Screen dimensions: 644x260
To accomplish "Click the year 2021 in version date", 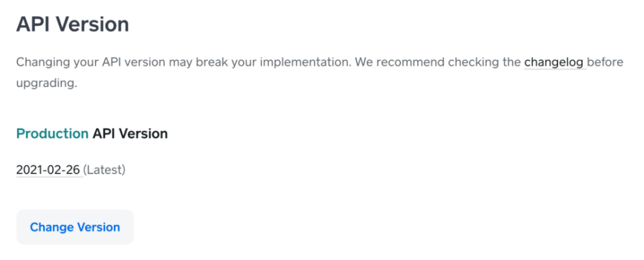I will [x=28, y=170].
